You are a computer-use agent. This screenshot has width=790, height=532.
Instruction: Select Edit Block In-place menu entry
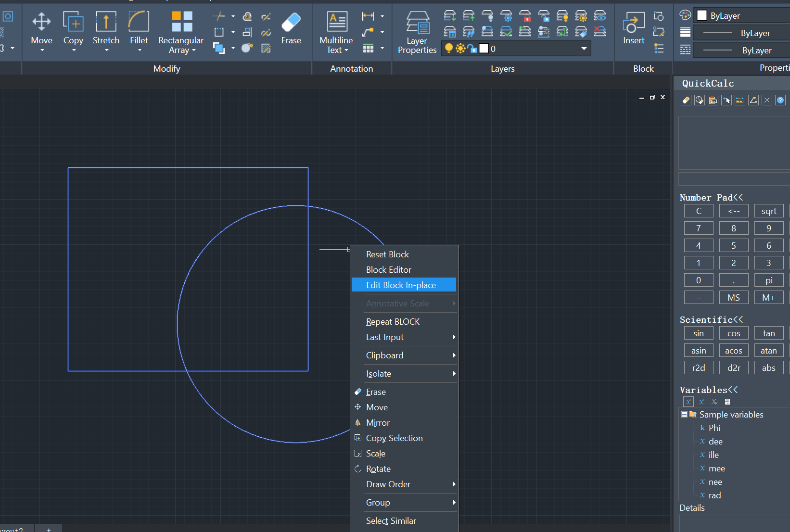point(404,285)
